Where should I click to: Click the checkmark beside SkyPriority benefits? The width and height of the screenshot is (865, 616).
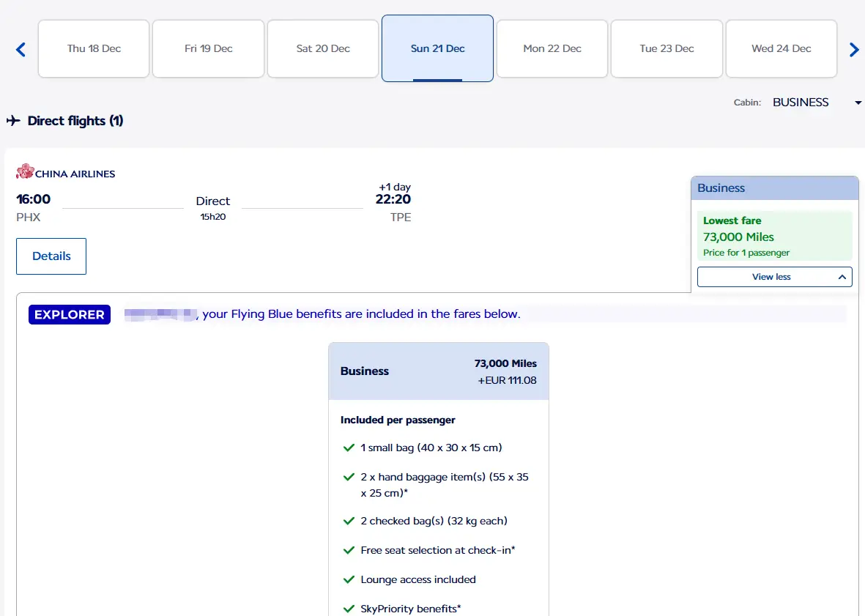(x=349, y=609)
